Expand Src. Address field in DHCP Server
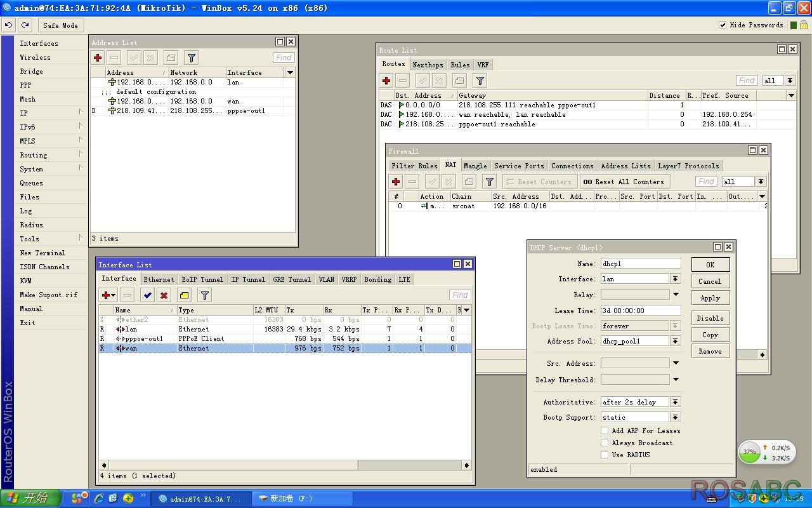 tap(676, 363)
